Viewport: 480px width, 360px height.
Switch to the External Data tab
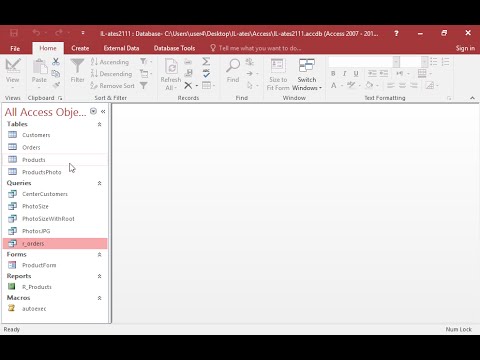pyautogui.click(x=121, y=48)
